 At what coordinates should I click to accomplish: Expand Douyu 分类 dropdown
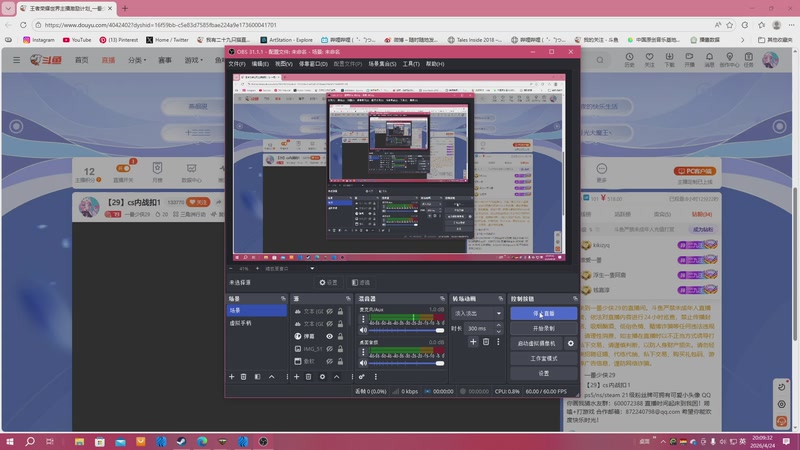click(137, 60)
